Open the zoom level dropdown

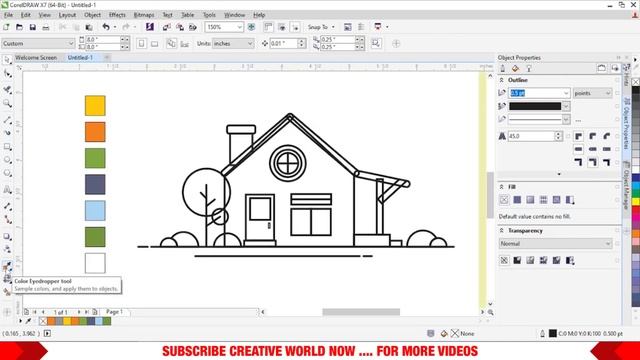pyautogui.click(x=240, y=27)
